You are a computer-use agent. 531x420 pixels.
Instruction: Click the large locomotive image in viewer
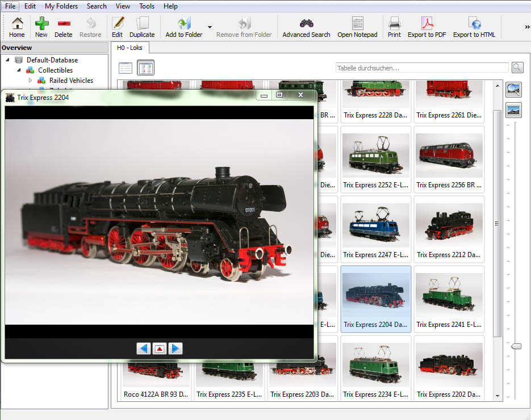pos(159,222)
